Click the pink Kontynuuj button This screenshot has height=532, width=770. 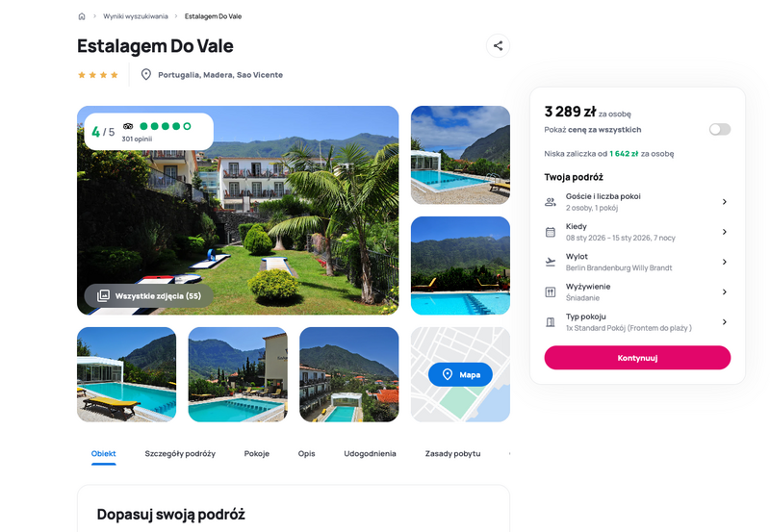click(637, 358)
